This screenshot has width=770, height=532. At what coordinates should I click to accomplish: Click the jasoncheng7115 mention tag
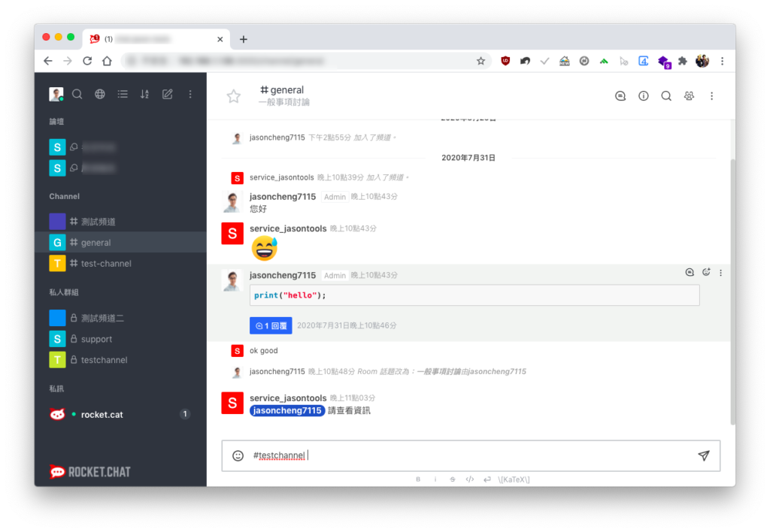pyautogui.click(x=287, y=410)
